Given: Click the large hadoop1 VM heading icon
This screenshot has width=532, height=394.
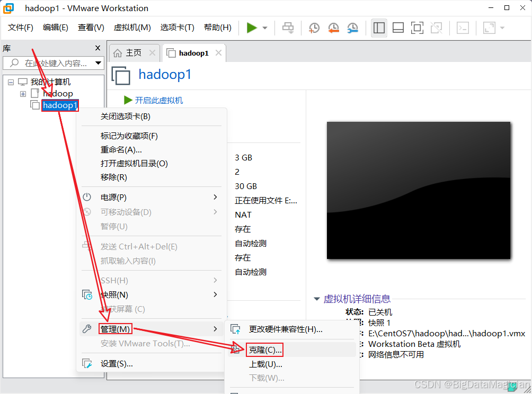Looking at the screenshot, I should tap(121, 75).
